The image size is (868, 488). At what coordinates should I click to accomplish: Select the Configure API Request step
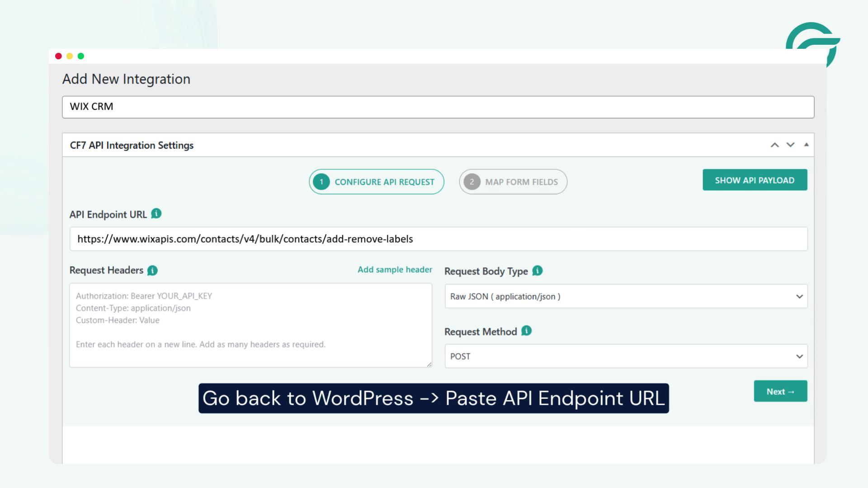tap(377, 182)
